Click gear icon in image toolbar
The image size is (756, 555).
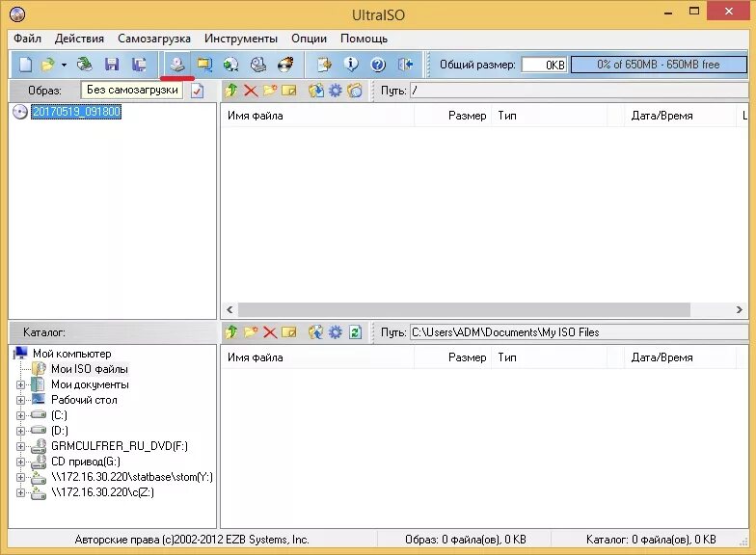[x=336, y=91]
